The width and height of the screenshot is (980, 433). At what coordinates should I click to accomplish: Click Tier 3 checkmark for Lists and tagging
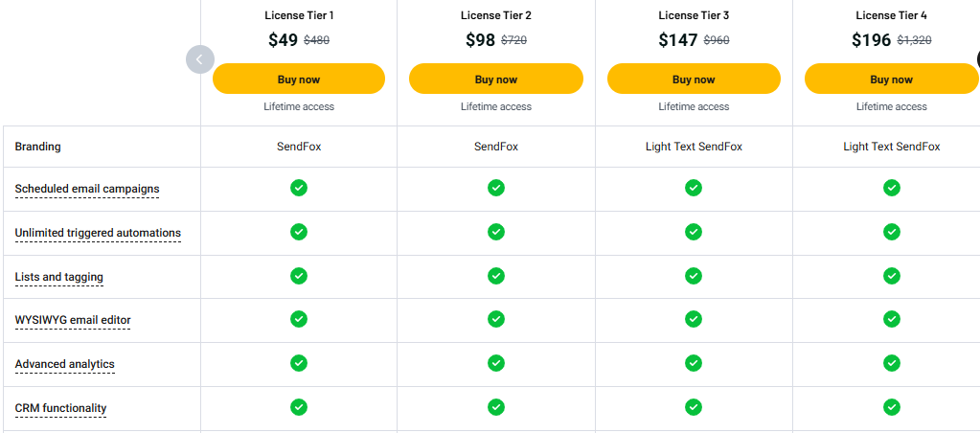pos(694,276)
